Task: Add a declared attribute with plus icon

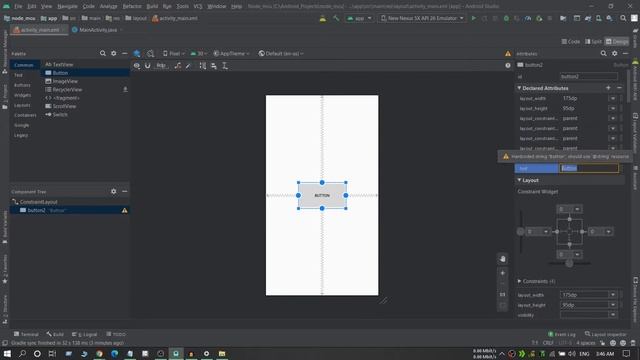Action: 608,88
